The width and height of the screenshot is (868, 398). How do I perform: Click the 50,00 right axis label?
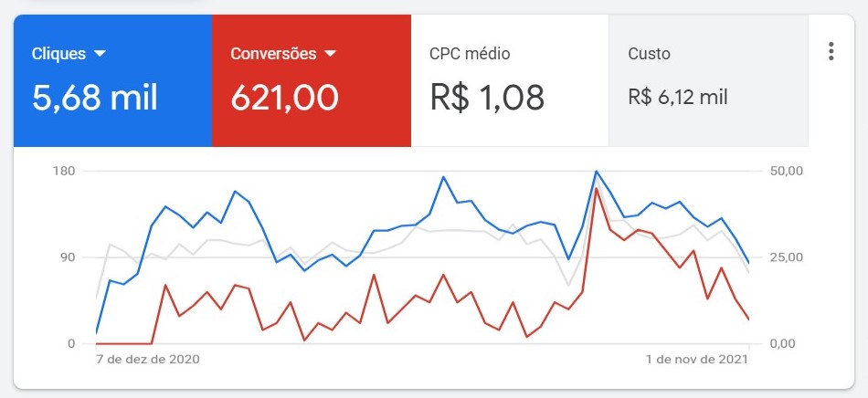click(x=787, y=171)
